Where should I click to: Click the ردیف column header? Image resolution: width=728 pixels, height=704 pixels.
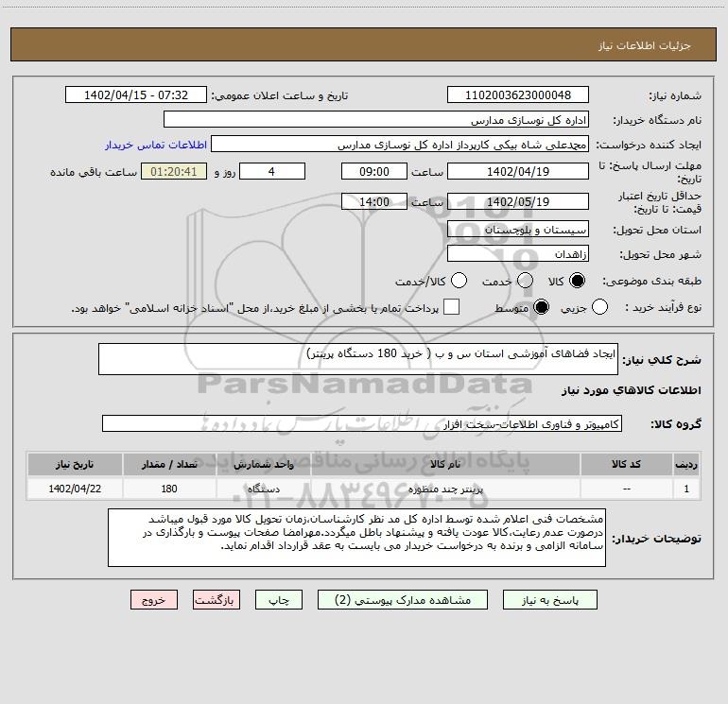coord(686,465)
